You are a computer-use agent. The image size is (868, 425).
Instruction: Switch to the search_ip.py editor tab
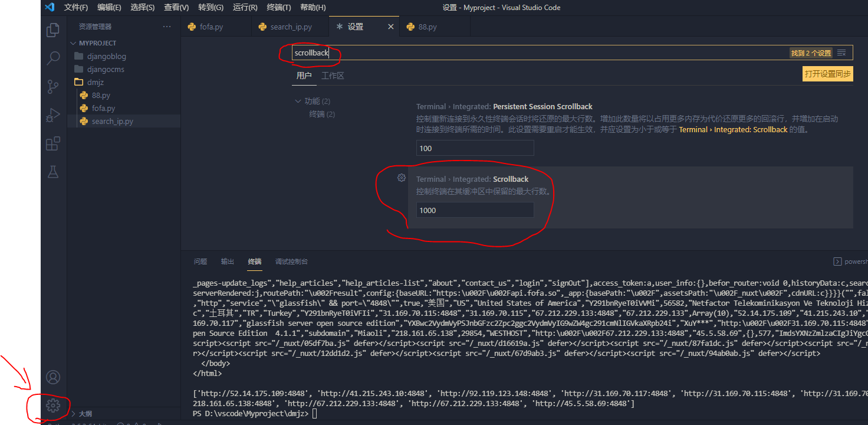(x=290, y=27)
